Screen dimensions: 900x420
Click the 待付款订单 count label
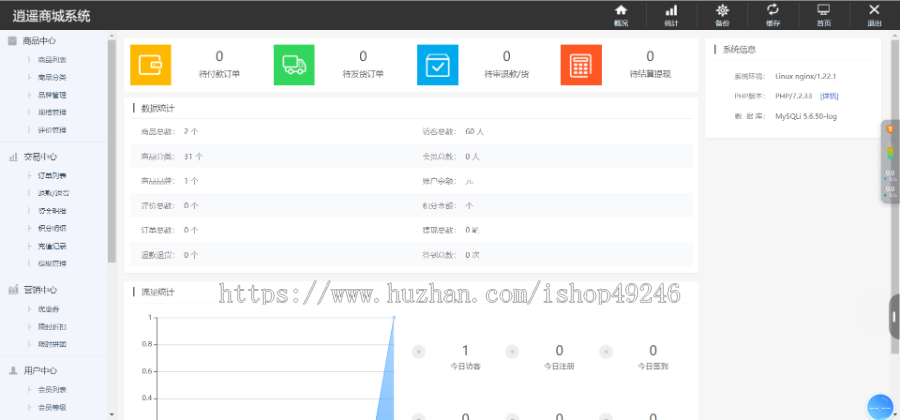(219, 74)
